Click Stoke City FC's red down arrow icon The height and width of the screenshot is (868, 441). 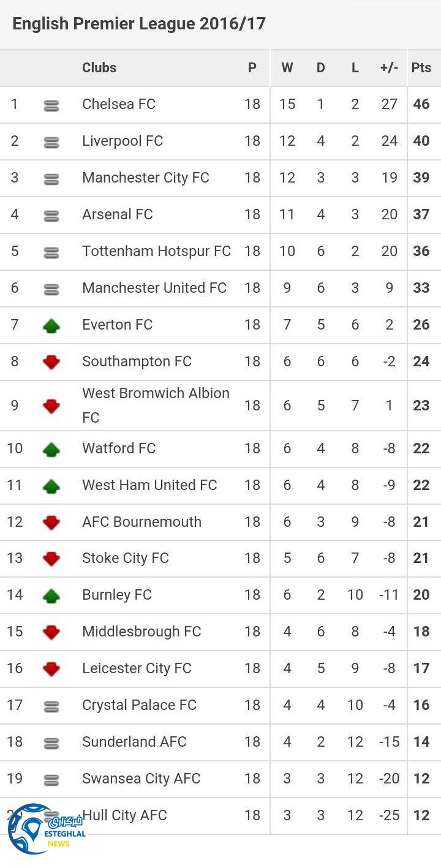click(51, 559)
